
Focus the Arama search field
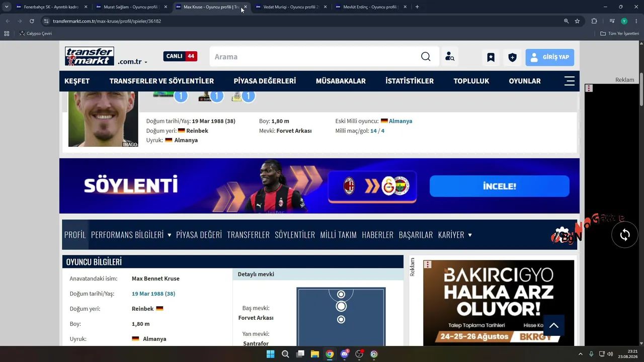(x=314, y=57)
